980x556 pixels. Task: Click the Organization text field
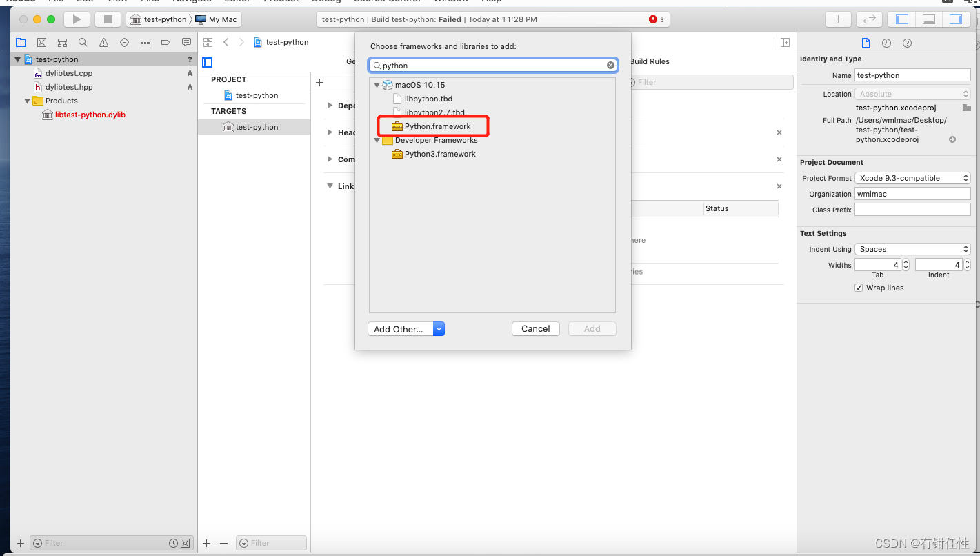point(912,194)
